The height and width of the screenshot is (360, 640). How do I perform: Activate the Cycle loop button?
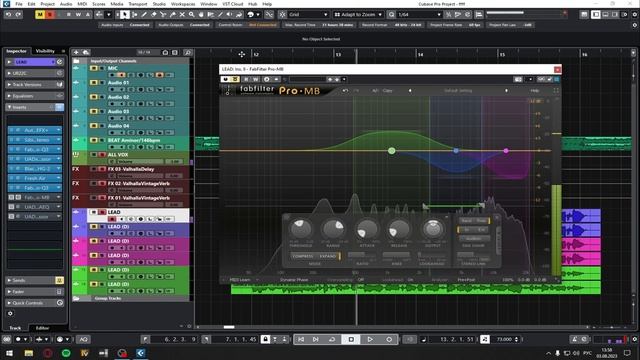click(x=332, y=339)
